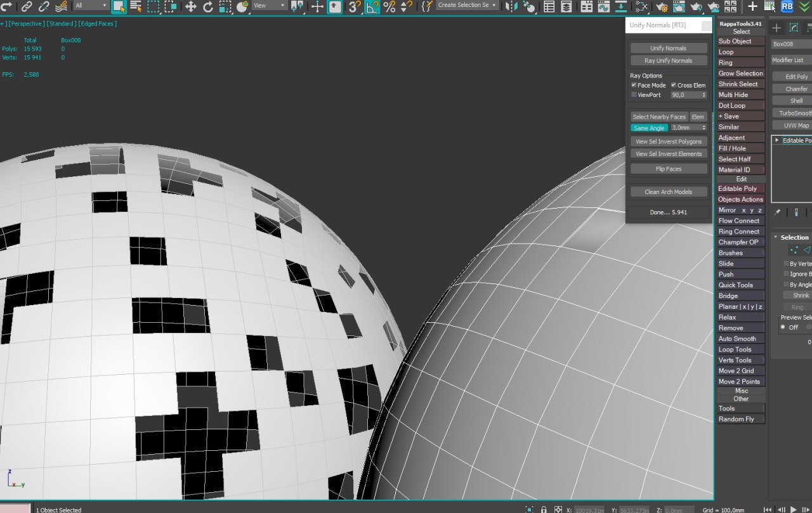Switch to the Modify panel tab

point(794,28)
